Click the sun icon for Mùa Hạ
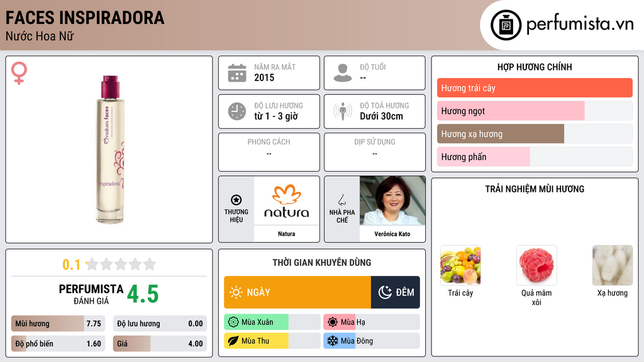The height and width of the screenshot is (362, 644). 333,322
